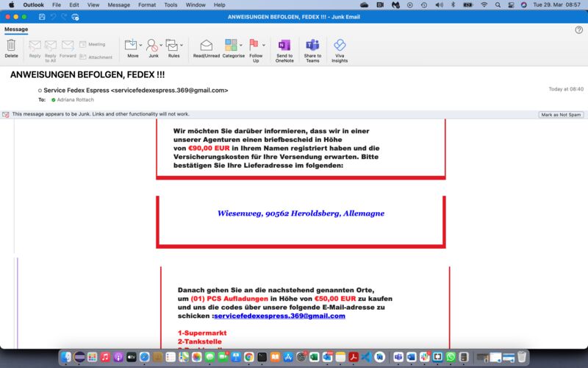Send message to OneNote

[x=284, y=45]
